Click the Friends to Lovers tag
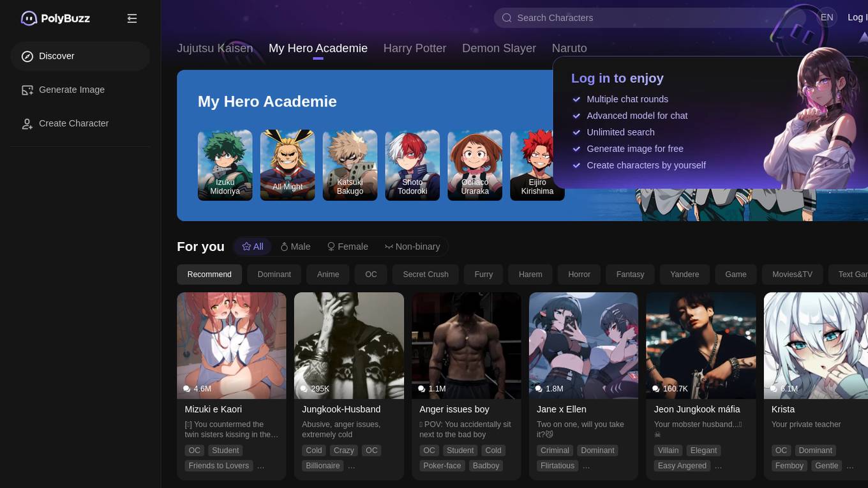The image size is (868, 488). [219, 466]
